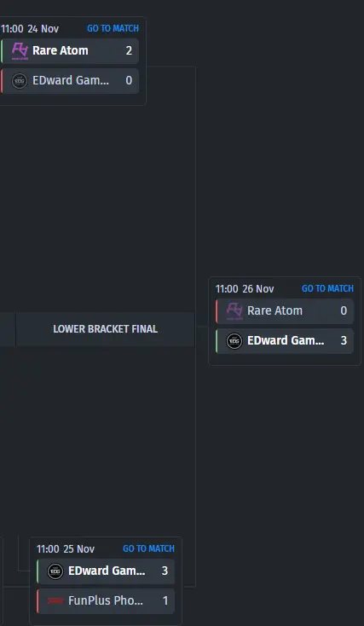
Task: Select EDward Gaming name in 25 Nov match
Action: [x=107, y=571]
